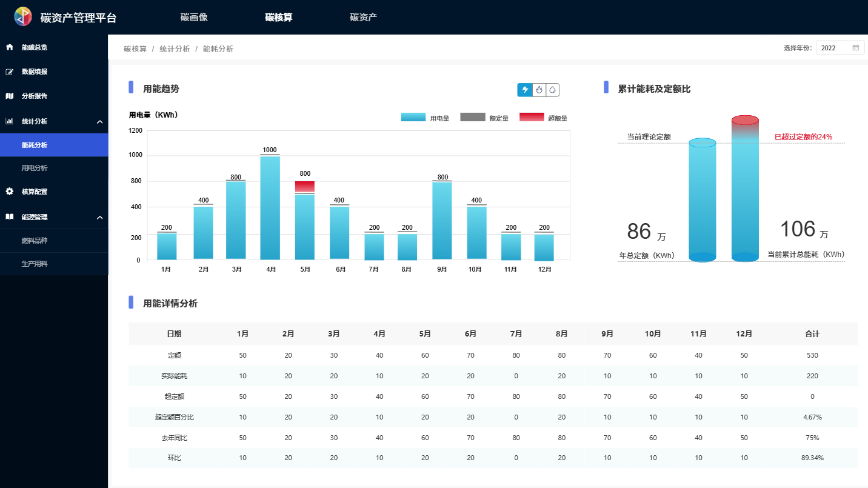Switch to the 碳画像 top tab
The image size is (868, 488).
[194, 17]
